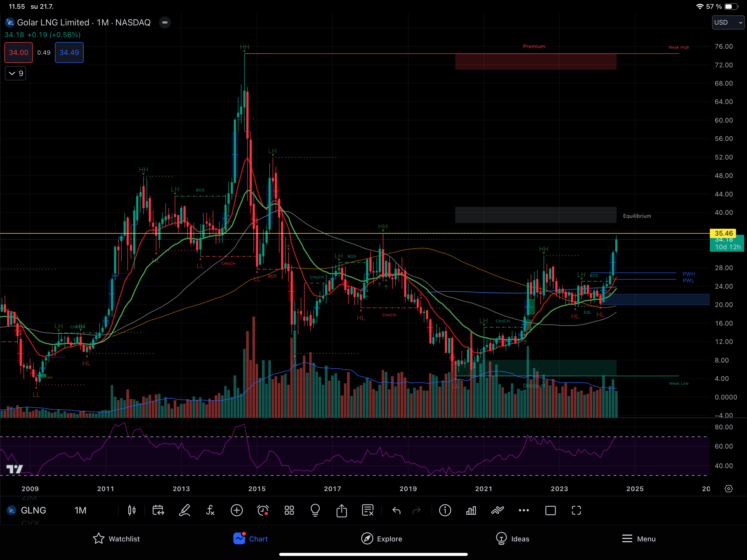Screen dimensions: 747x560
Task: Open the notes list icon
Action: [x=367, y=510]
